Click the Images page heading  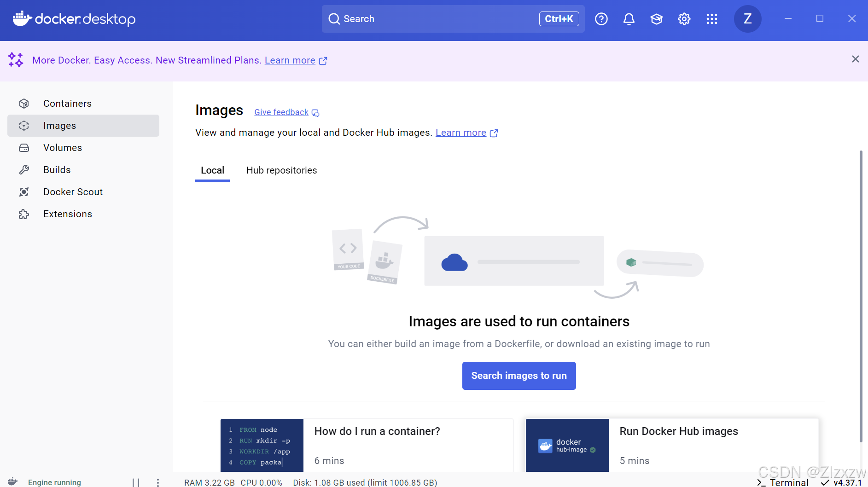click(x=219, y=110)
